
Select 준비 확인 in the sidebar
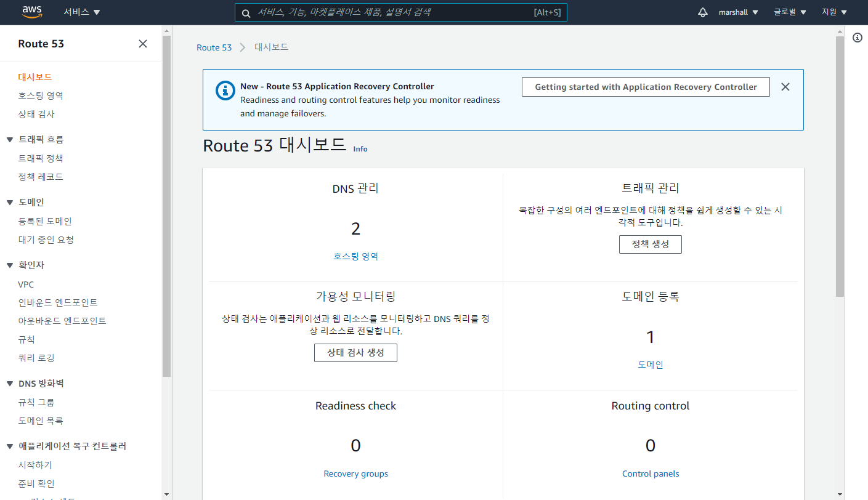36,483
